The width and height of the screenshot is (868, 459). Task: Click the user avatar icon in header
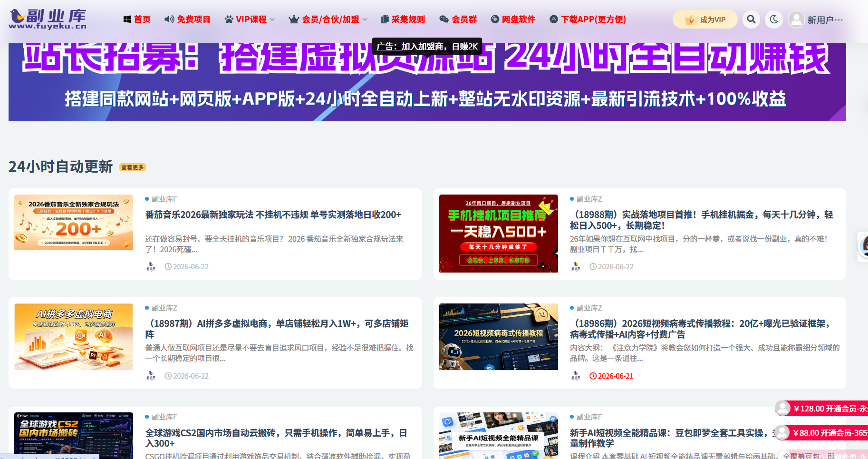coord(796,20)
